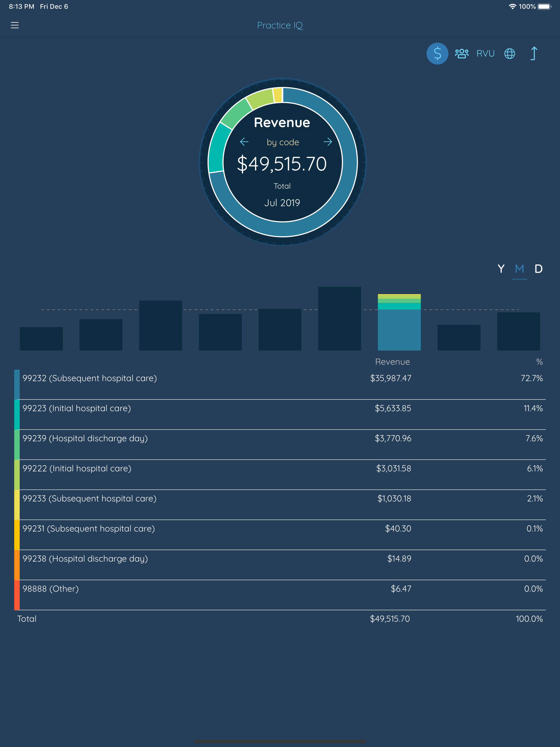Open the hamburger menu
The image size is (560, 747).
point(14,25)
